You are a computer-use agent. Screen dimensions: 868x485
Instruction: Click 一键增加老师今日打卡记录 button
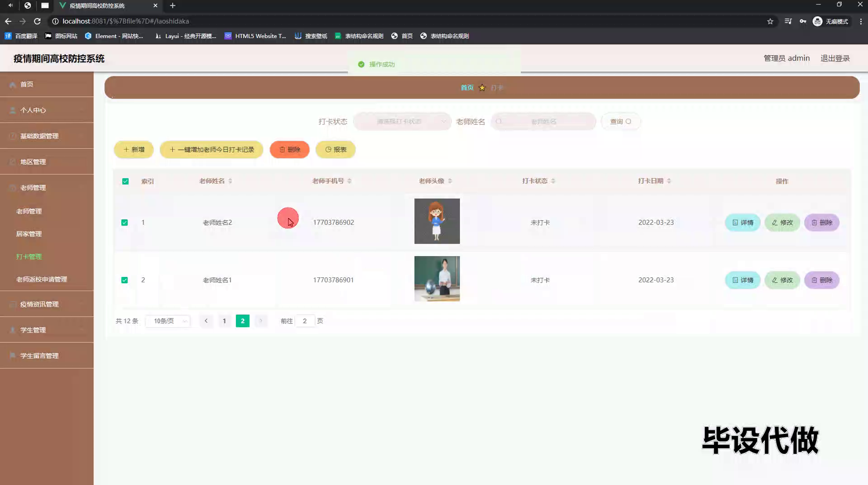coord(212,149)
